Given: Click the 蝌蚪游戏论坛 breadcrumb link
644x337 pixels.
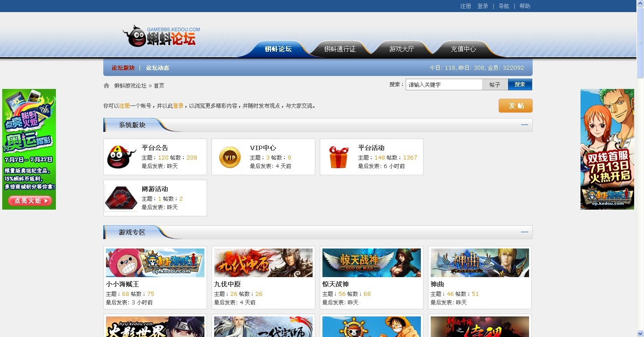Looking at the screenshot, I should [130, 86].
